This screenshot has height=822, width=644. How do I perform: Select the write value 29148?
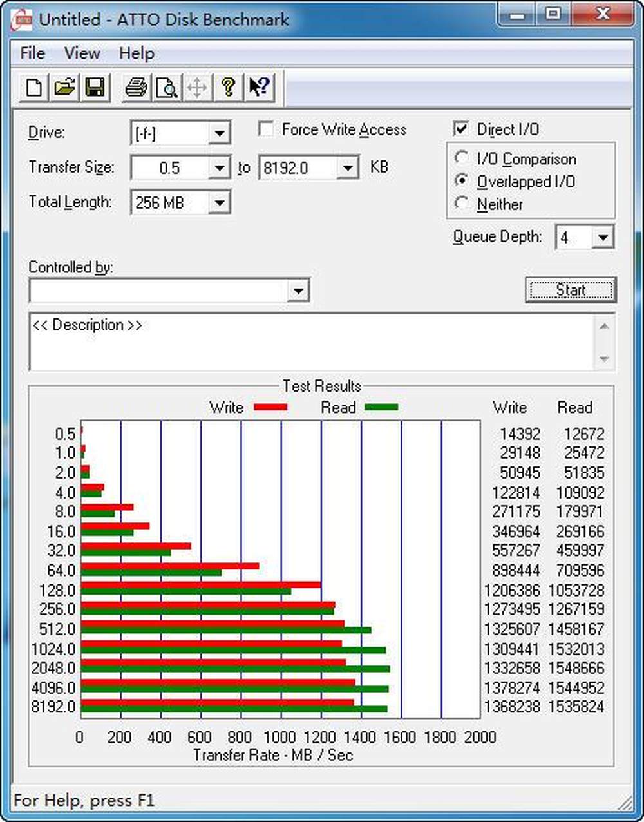coord(520,453)
